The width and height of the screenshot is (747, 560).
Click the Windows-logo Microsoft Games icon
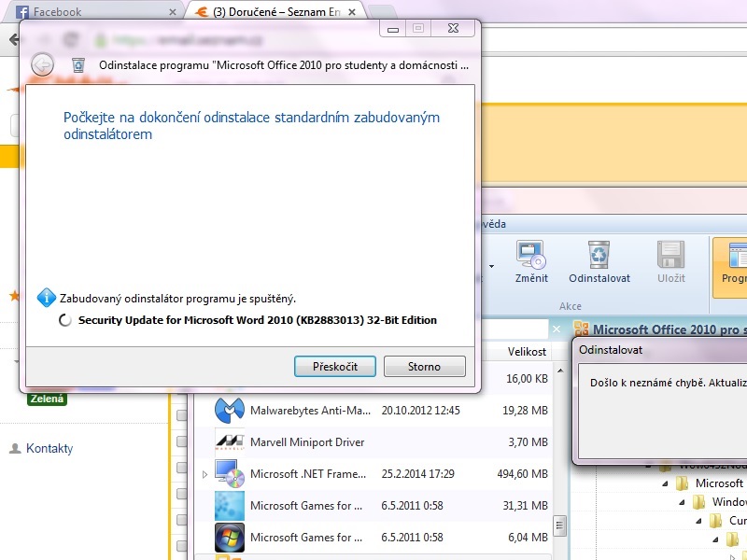click(230, 537)
